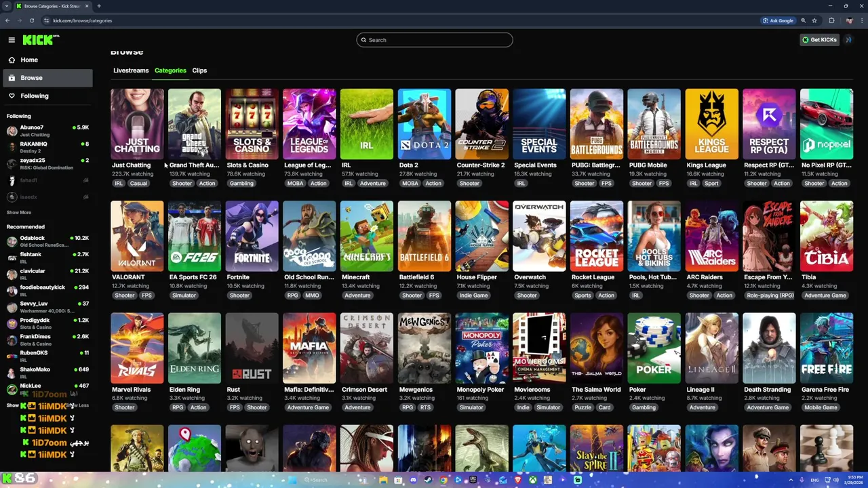Open the user profile avatar menu
This screenshot has height=488, width=868.
tap(848, 40)
